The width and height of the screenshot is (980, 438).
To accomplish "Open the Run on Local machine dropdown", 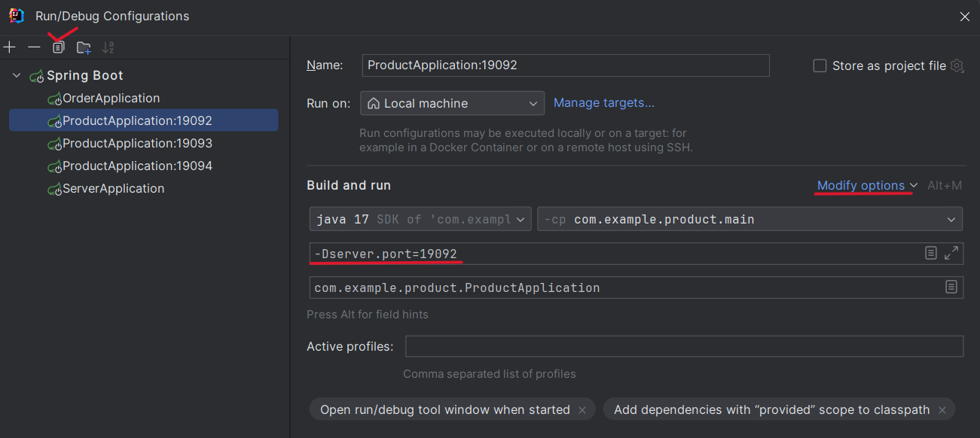I will point(452,103).
